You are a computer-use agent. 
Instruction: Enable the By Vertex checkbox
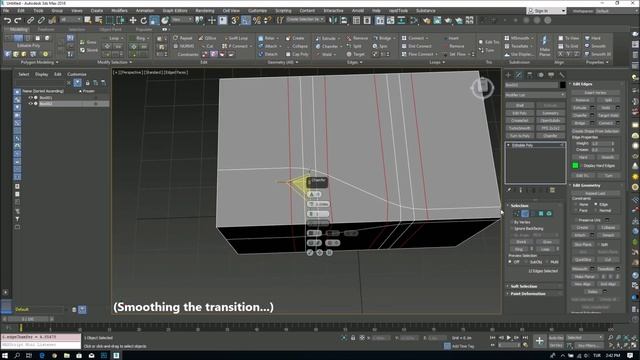[x=511, y=222]
